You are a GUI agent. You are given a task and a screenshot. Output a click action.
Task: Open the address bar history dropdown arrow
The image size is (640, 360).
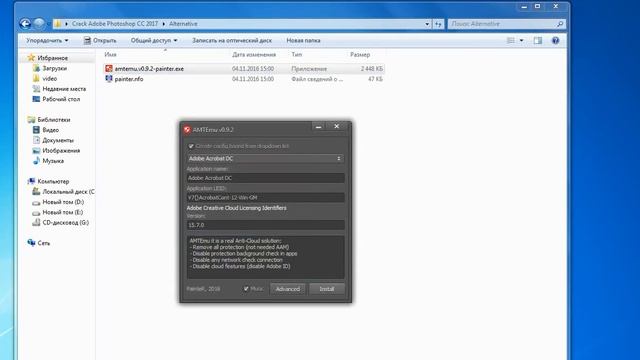click(x=427, y=24)
